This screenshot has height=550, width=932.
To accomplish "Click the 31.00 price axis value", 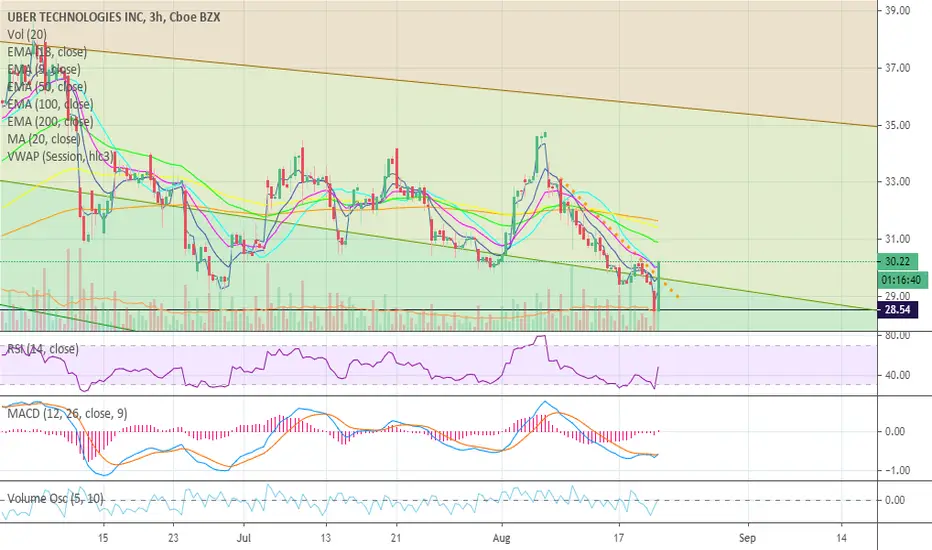I will click(898, 238).
